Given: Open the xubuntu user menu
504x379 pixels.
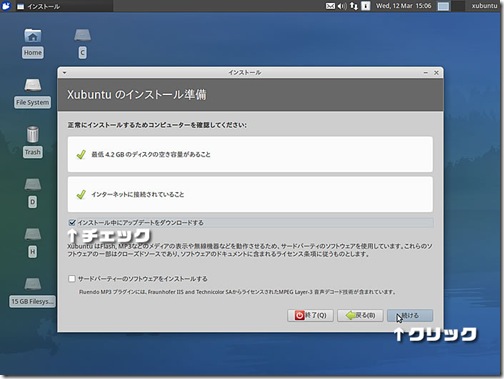Looking at the screenshot, I should [484, 6].
